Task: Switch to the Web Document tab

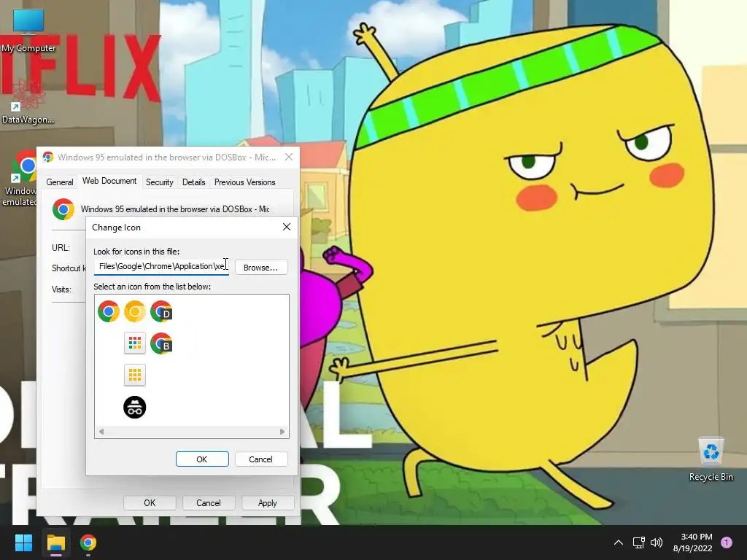Action: (x=109, y=181)
